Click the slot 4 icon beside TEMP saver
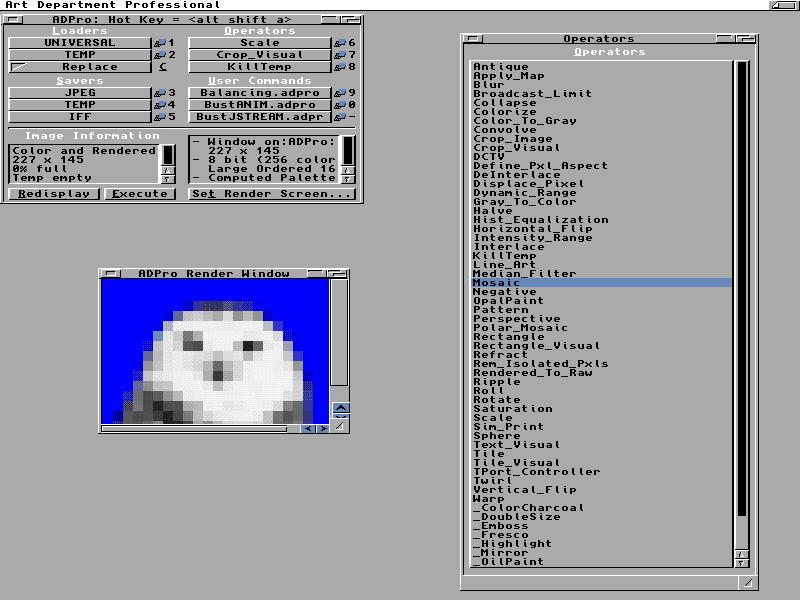 [160, 105]
